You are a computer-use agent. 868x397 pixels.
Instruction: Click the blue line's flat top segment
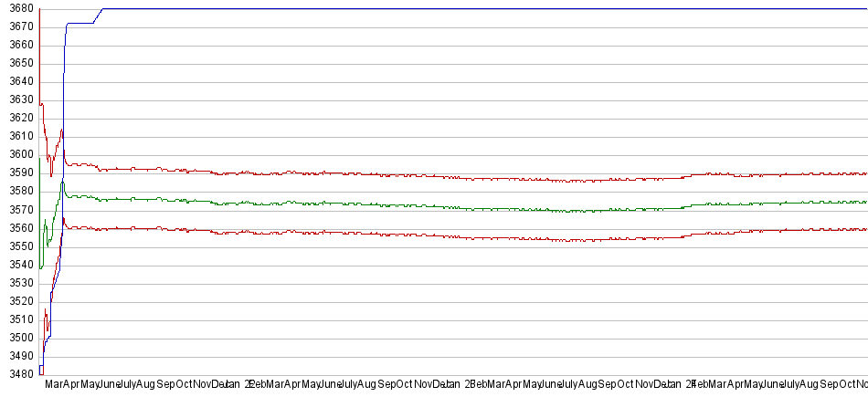click(457, 8)
